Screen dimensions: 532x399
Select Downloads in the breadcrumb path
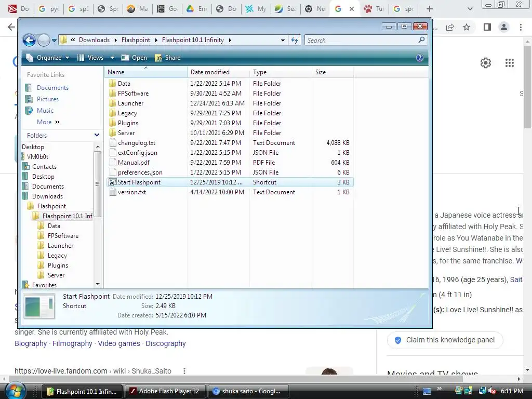point(94,40)
